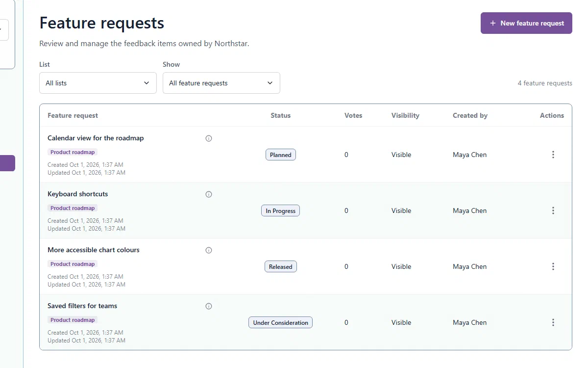Click Product roadmap tag under Saved filters

click(x=73, y=320)
